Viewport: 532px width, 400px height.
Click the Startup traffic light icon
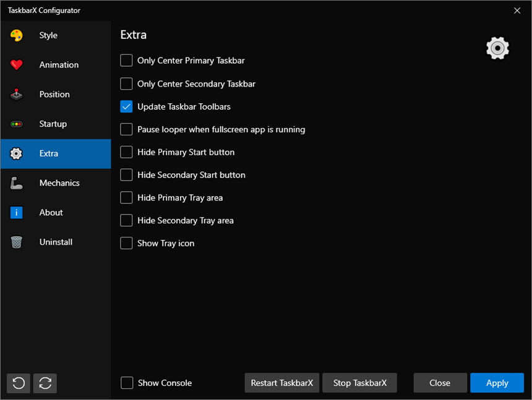click(16, 124)
